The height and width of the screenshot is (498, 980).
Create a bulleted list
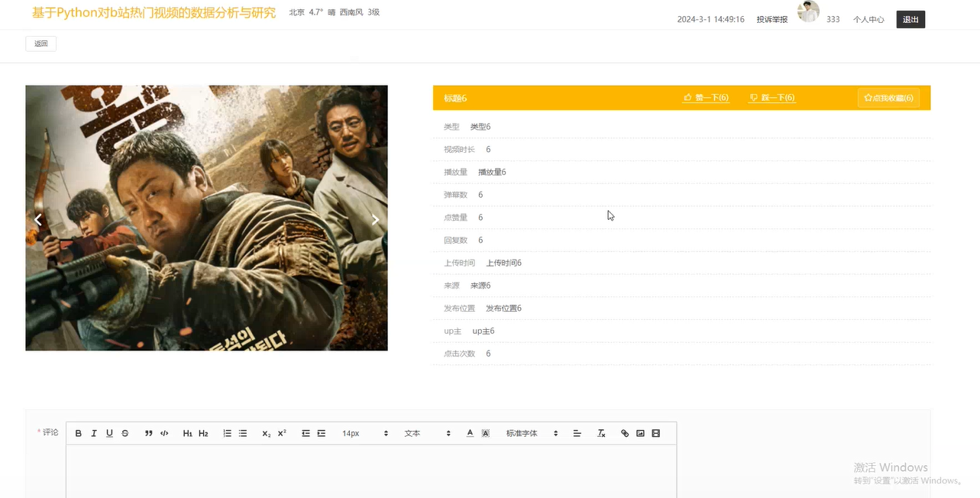[x=243, y=433]
